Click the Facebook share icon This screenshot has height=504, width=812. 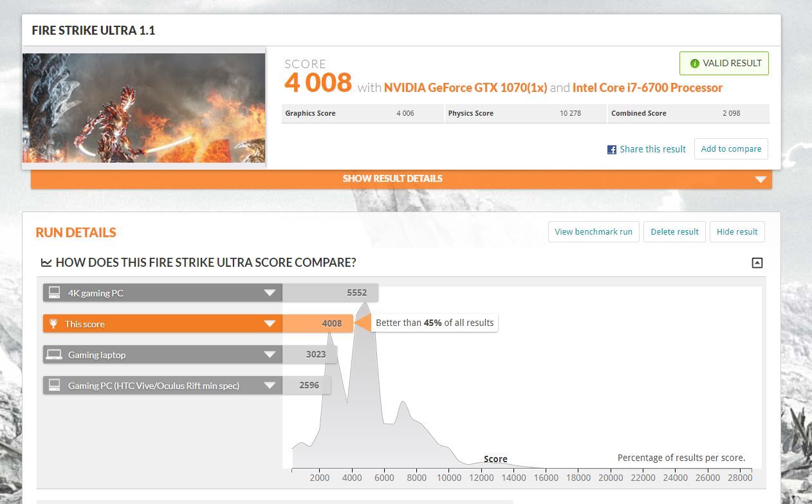tap(612, 150)
